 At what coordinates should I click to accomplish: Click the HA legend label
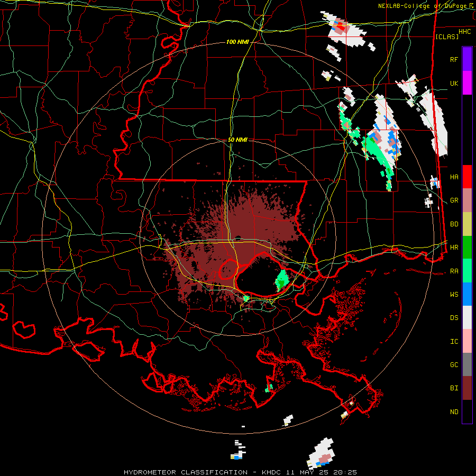click(454, 177)
